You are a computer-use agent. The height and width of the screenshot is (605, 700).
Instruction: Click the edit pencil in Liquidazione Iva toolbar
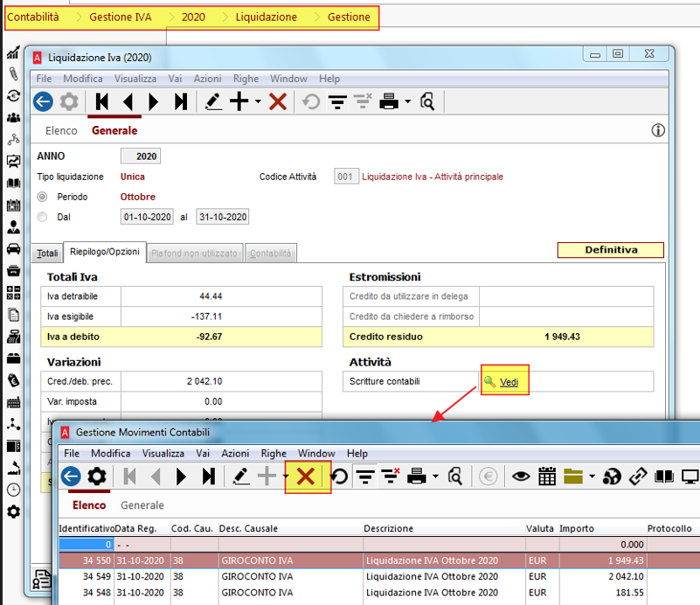pos(213,101)
